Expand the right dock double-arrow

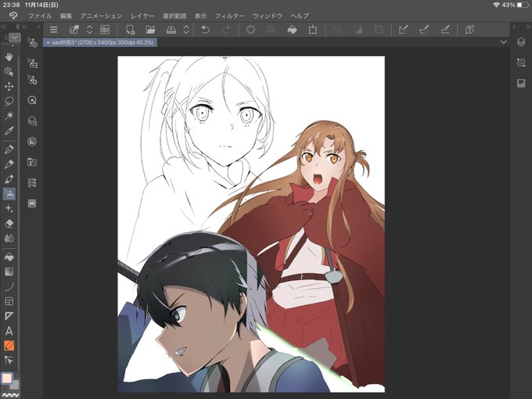(x=529, y=27)
